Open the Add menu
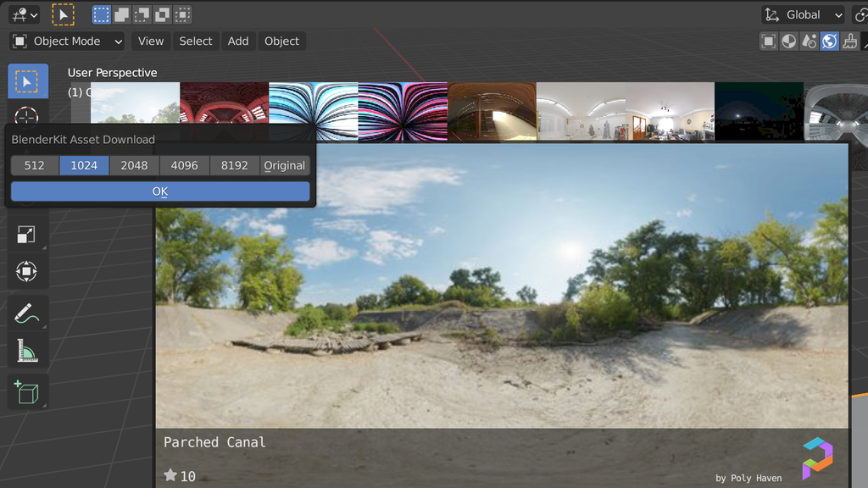This screenshot has width=868, height=488. (x=238, y=41)
